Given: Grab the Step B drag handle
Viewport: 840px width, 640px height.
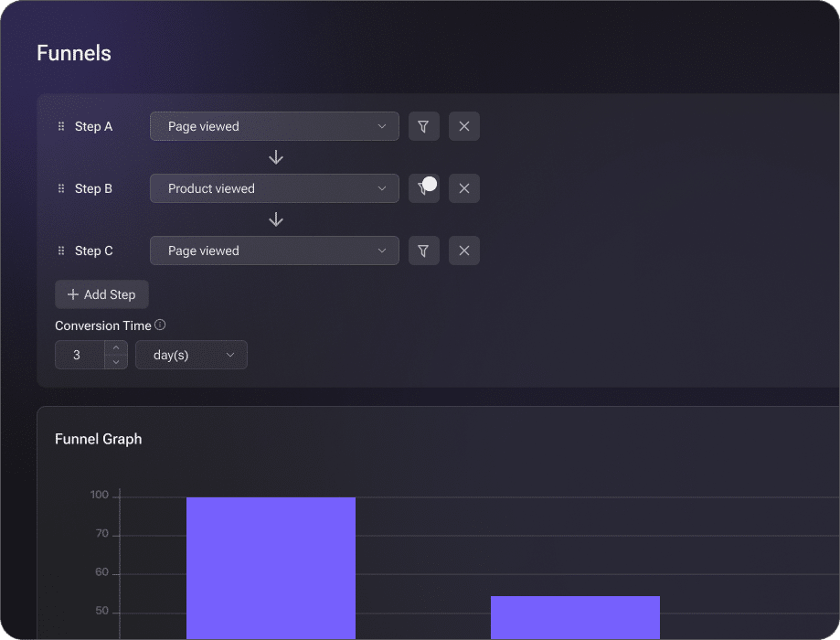Looking at the screenshot, I should coord(61,188).
